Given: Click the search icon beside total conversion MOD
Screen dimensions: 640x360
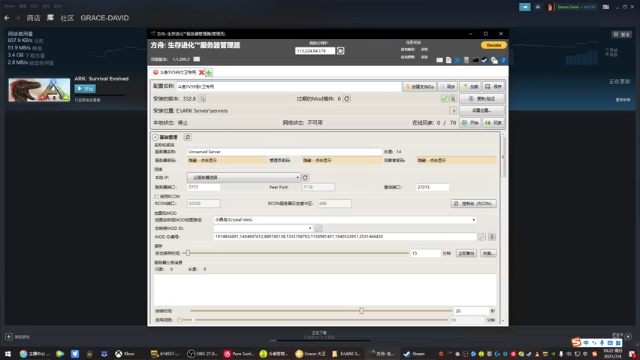Looking at the screenshot, I should coord(318,228).
